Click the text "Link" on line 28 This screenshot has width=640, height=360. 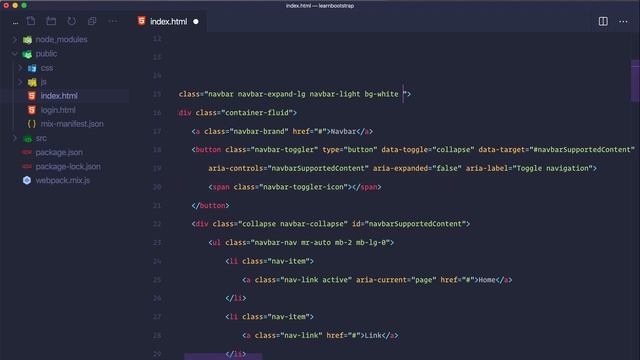[x=373, y=336]
